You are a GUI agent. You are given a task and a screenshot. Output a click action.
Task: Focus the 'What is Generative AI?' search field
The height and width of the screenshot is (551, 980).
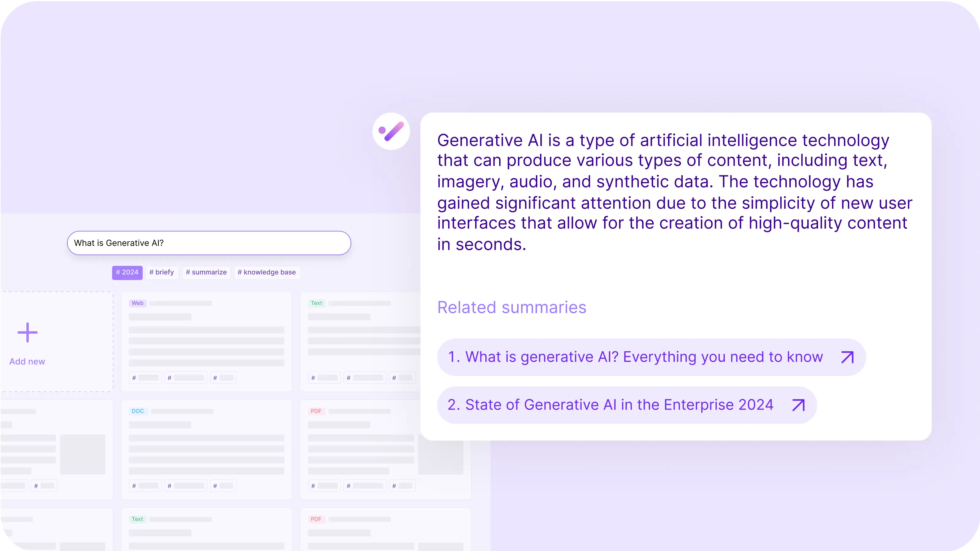point(209,243)
